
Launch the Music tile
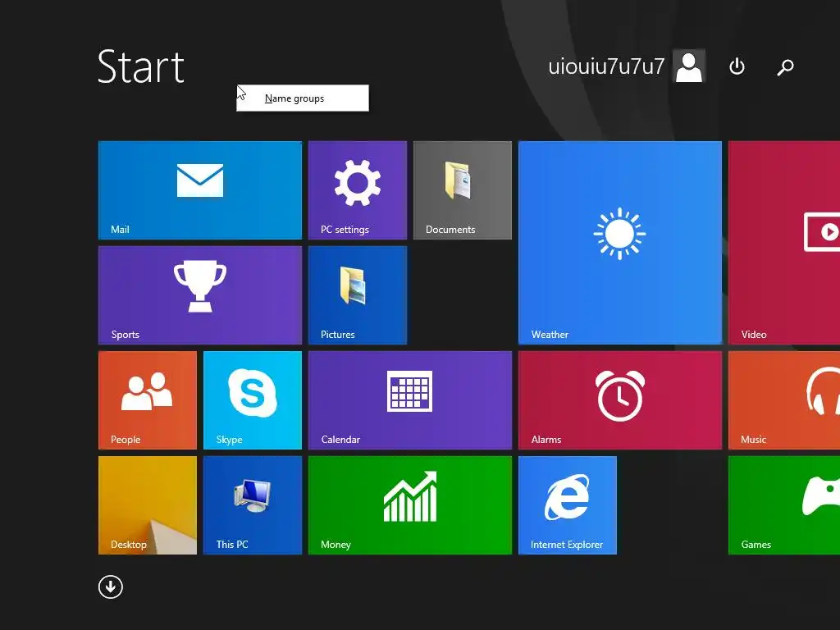pos(784,400)
